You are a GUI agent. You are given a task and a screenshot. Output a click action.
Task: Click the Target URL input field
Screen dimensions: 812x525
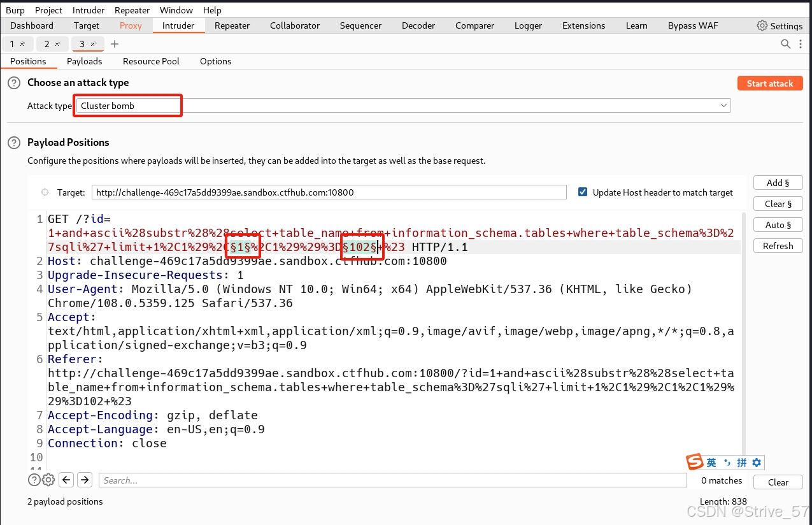point(329,192)
